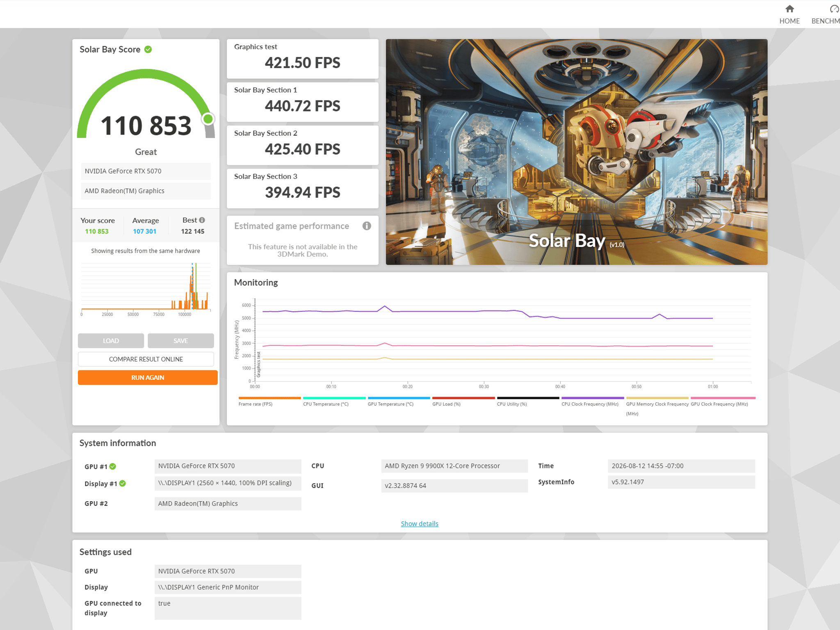The height and width of the screenshot is (630, 840).
Task: Open the Show details link
Action: coord(420,524)
